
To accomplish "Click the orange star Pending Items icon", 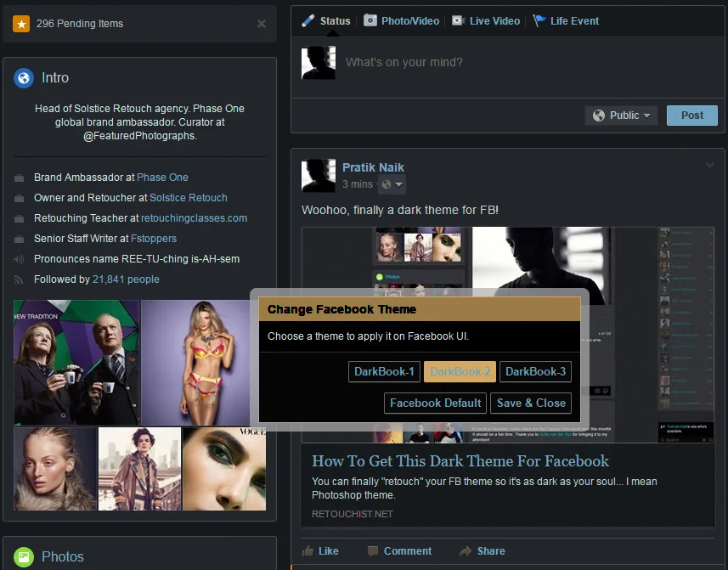I will [21, 24].
